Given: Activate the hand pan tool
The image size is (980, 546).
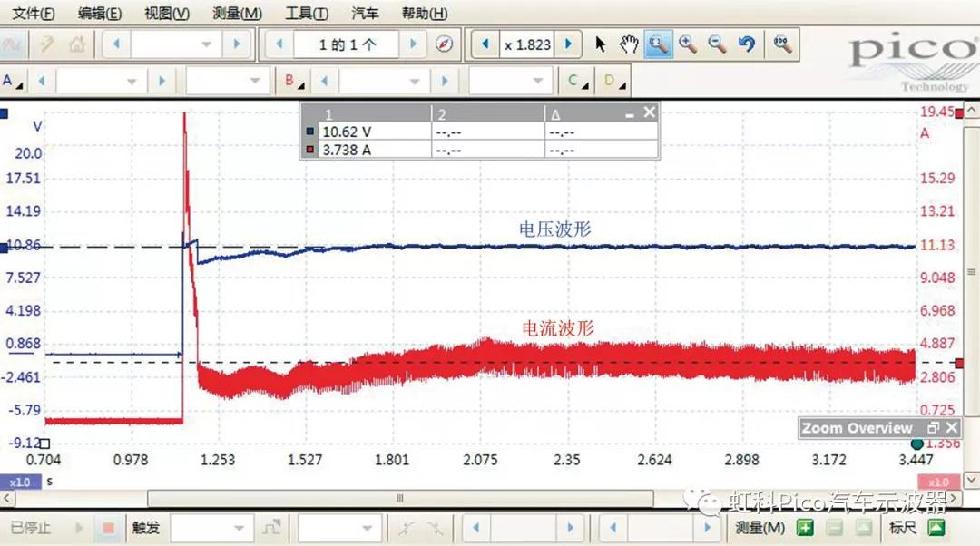Looking at the screenshot, I should 629,44.
